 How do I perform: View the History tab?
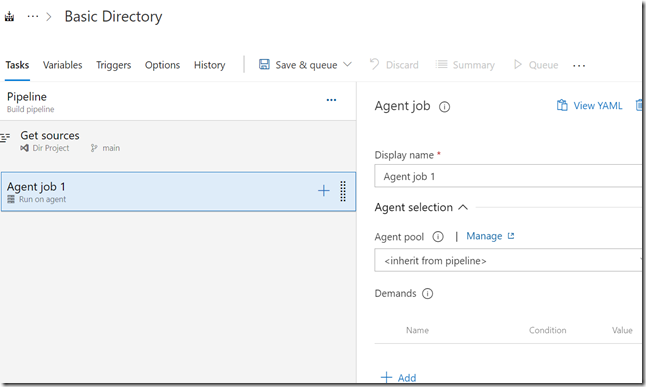[210, 65]
